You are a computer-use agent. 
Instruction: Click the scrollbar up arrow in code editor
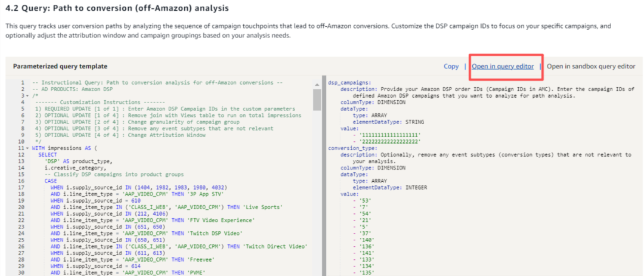(x=317, y=85)
